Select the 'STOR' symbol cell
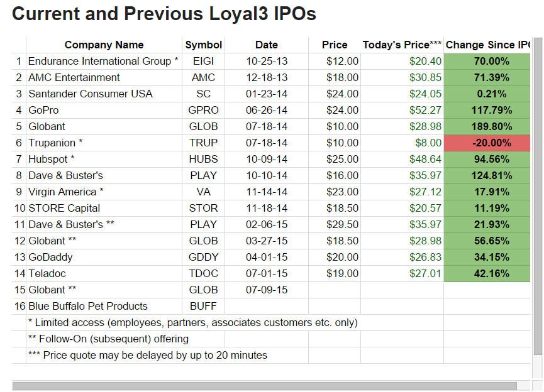 [x=203, y=209]
